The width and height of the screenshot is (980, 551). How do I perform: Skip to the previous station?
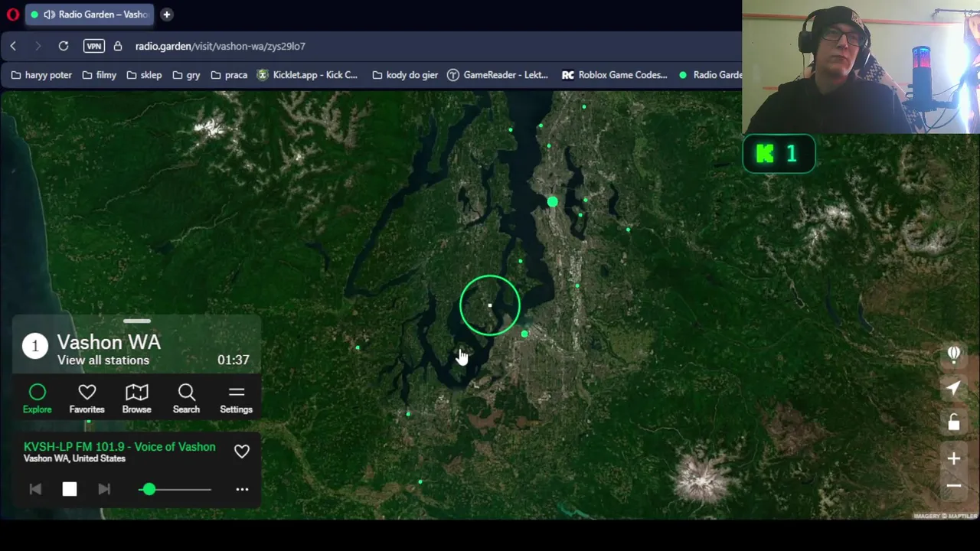35,489
